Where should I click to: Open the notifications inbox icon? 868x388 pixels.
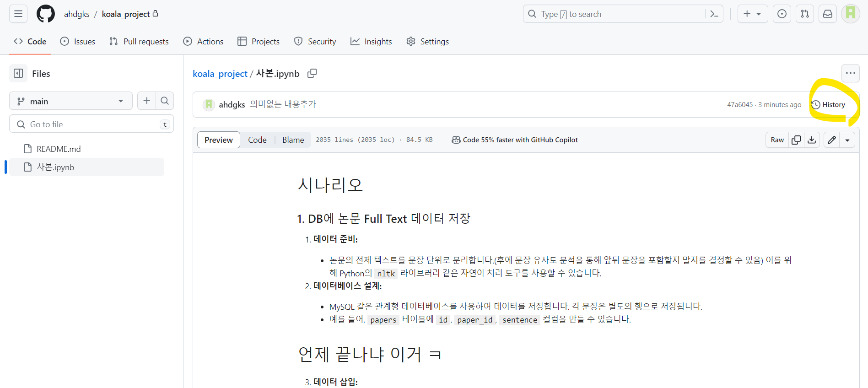[828, 14]
